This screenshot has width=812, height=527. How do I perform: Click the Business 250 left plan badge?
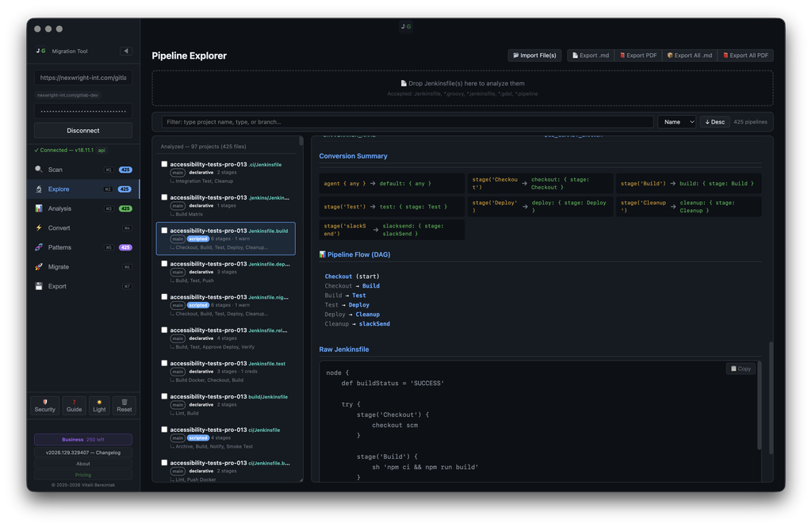[82, 440]
